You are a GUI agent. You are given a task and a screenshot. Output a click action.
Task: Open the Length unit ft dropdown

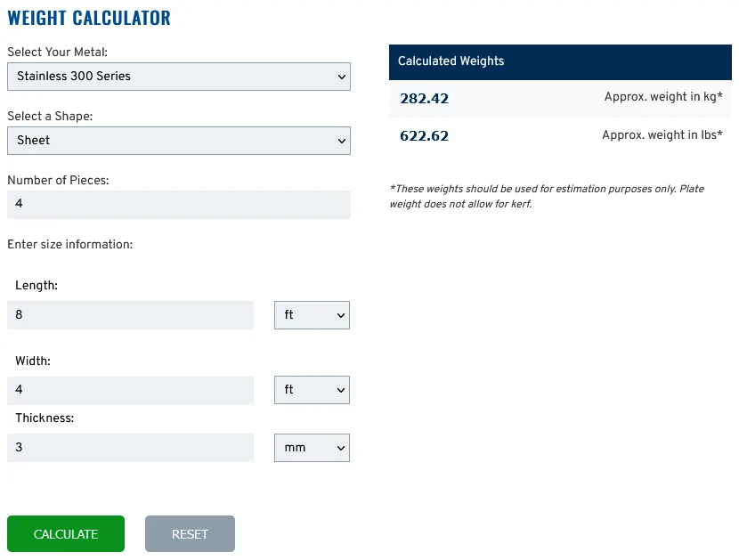pyautogui.click(x=312, y=315)
